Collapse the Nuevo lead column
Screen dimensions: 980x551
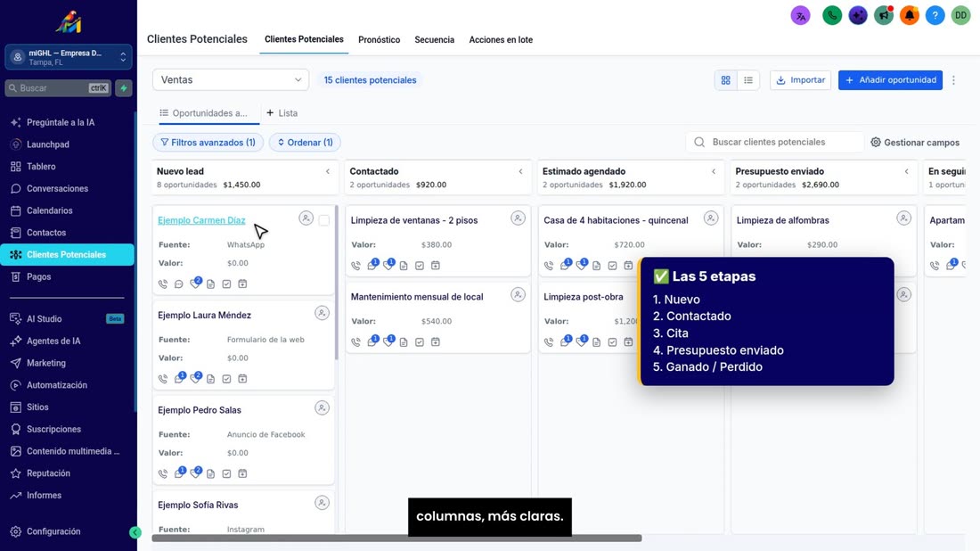tap(328, 171)
